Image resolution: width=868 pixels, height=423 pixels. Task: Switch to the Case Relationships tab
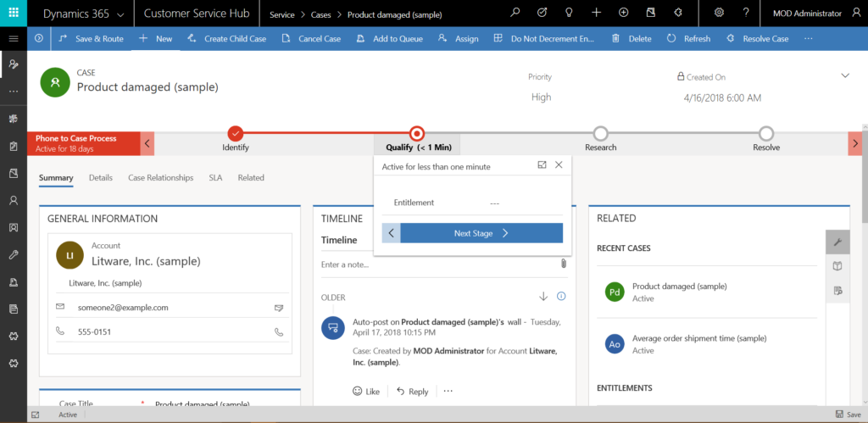click(x=160, y=178)
